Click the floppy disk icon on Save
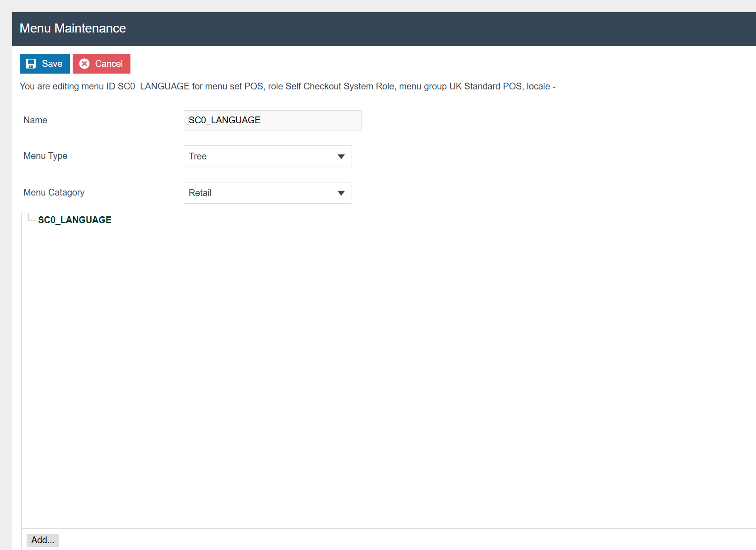 pos(31,64)
